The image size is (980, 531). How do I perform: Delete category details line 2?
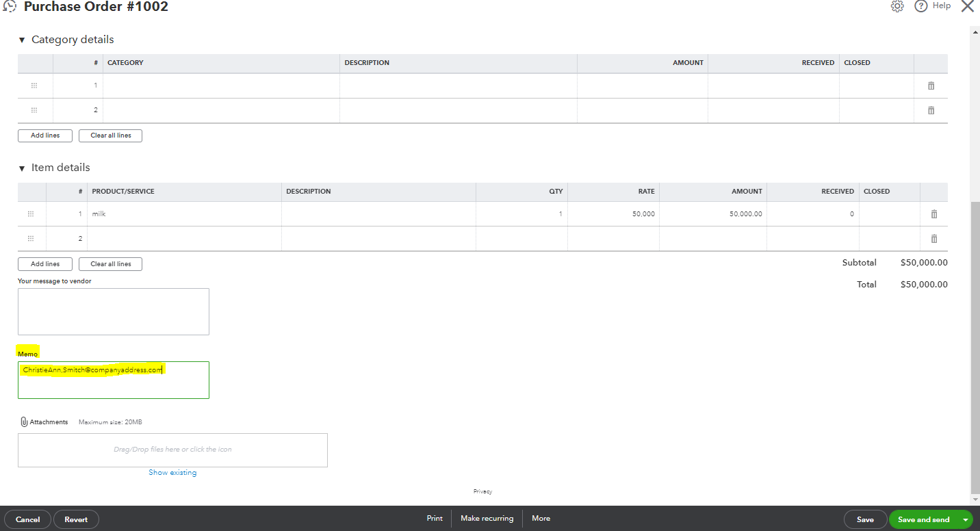[x=931, y=110]
